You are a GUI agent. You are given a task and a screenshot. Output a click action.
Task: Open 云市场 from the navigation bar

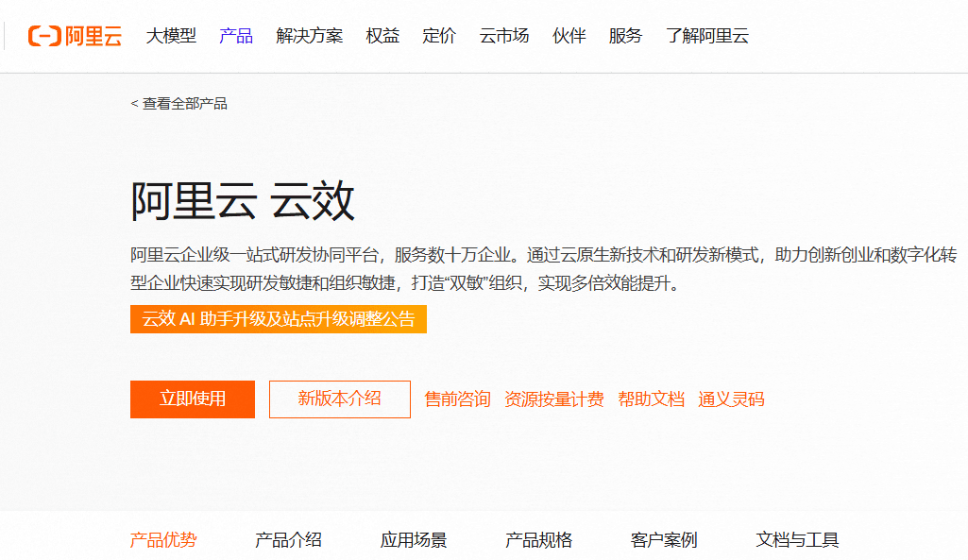[x=504, y=36]
